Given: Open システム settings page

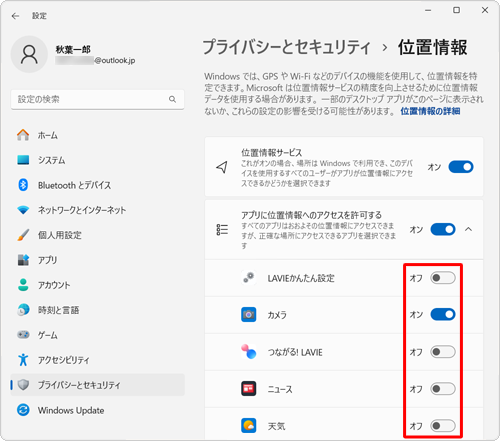Looking at the screenshot, I should click(x=97, y=160).
